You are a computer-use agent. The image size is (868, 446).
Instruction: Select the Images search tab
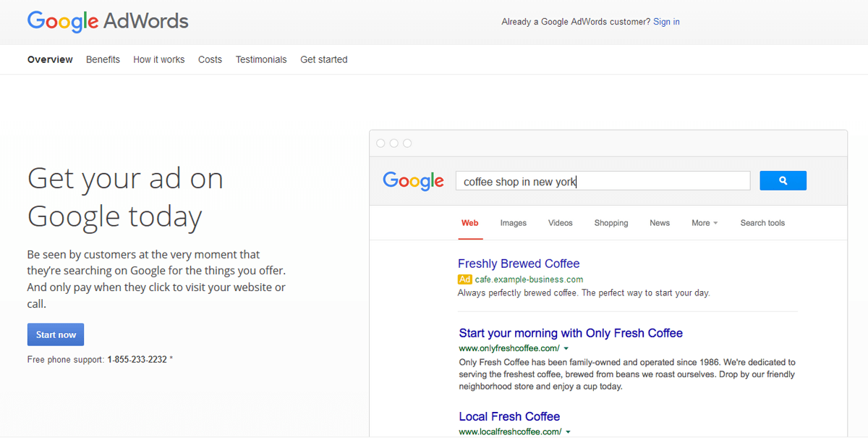514,223
